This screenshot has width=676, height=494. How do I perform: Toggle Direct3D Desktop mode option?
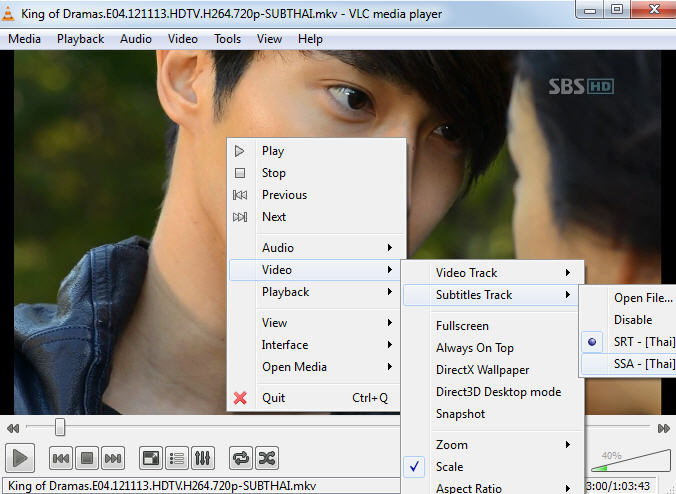(494, 392)
